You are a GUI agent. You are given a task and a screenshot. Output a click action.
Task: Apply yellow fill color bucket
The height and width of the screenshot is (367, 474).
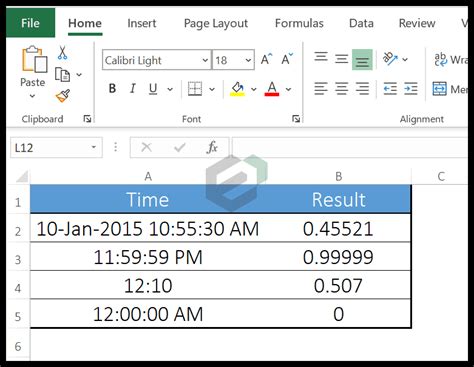coord(237,89)
